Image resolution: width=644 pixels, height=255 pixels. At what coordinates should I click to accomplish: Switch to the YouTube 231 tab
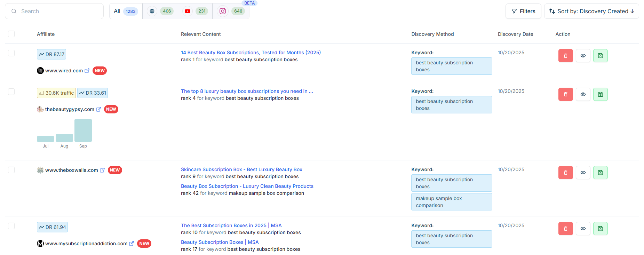click(x=195, y=11)
